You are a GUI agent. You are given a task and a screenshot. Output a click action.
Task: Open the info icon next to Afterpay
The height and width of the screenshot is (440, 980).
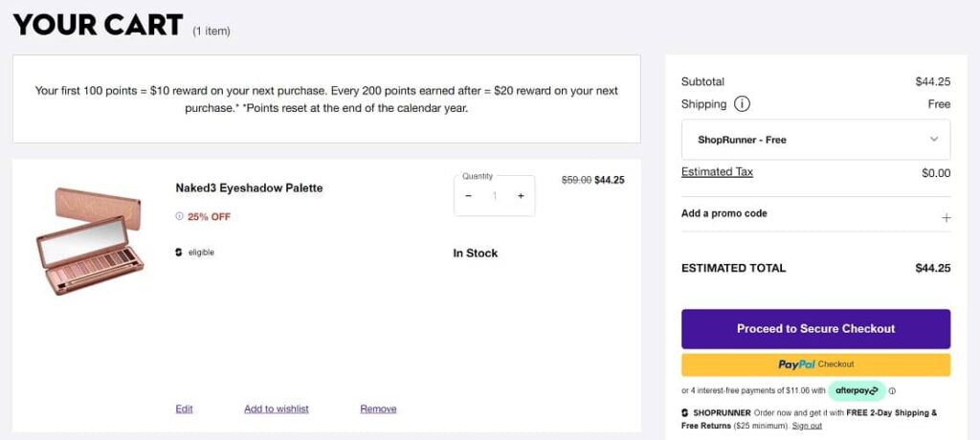[x=893, y=390]
